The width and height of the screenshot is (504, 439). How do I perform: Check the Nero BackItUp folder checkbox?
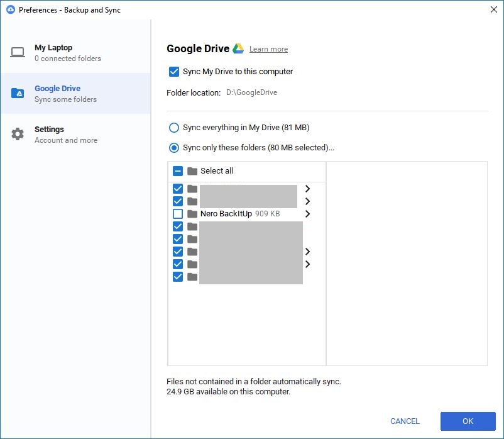click(x=178, y=214)
